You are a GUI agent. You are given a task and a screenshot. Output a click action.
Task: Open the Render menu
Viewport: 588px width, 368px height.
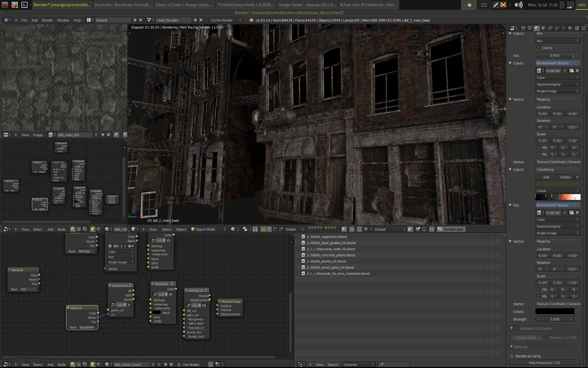click(x=47, y=20)
